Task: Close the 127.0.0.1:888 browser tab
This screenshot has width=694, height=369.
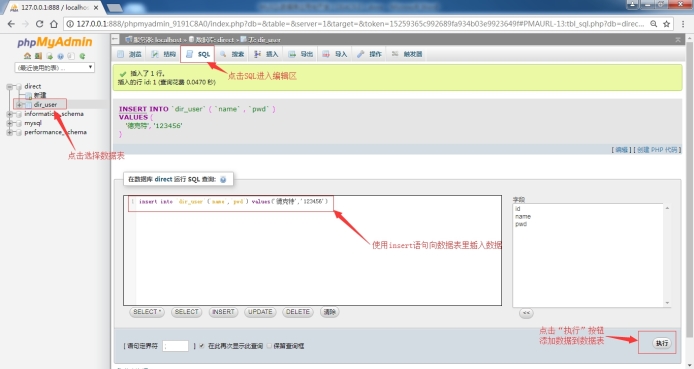Action: pos(96,8)
